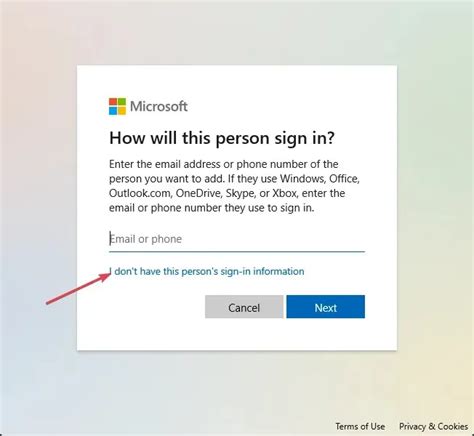Open "I don't have this person's sign-in information"
Image resolution: width=474 pixels, height=436 pixels.
tap(207, 271)
